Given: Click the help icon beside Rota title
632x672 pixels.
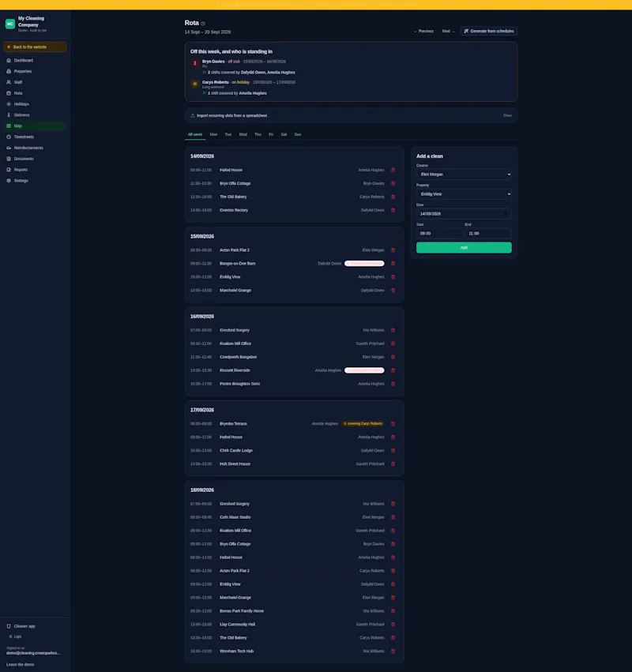Looking at the screenshot, I should tap(203, 24).
